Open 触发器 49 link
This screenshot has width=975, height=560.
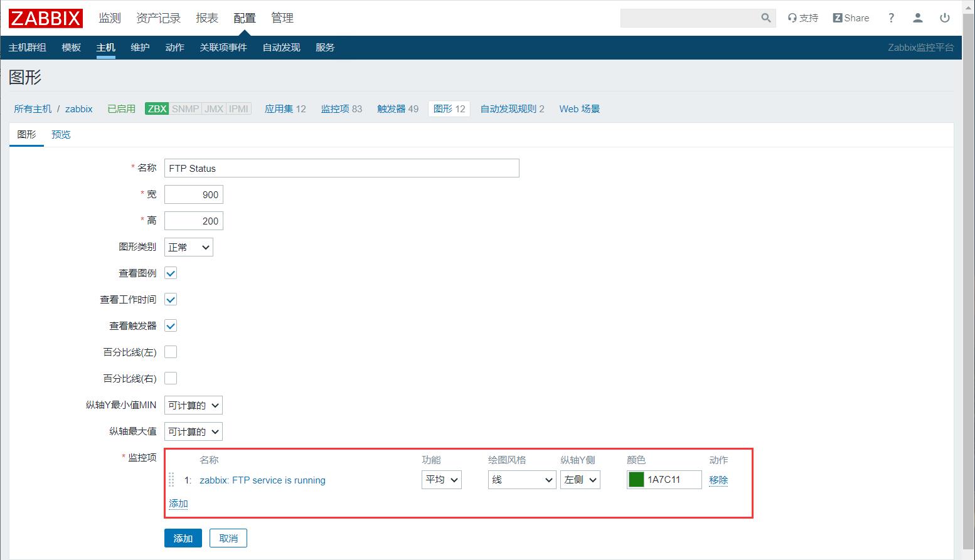[398, 109]
